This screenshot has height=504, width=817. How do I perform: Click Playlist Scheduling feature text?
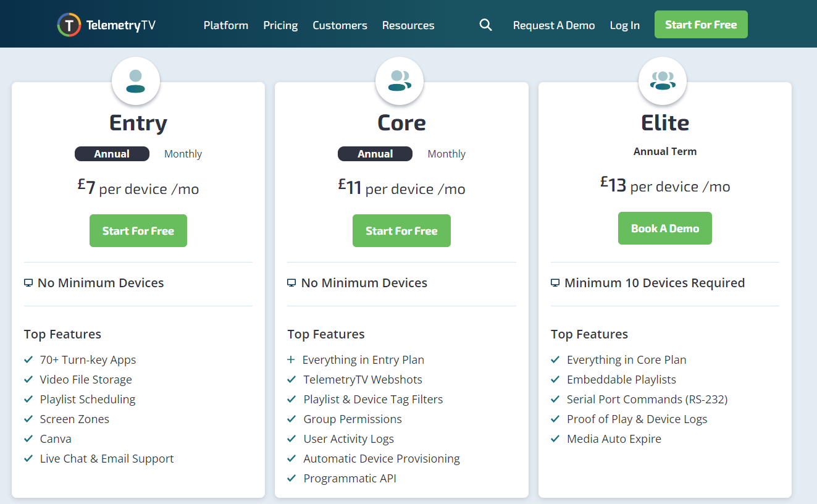[x=88, y=399]
